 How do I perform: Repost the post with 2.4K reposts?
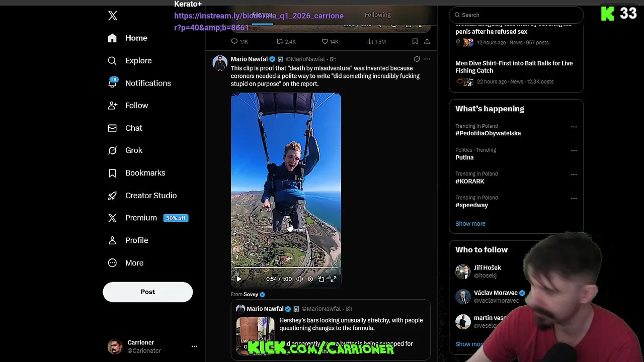(x=286, y=42)
